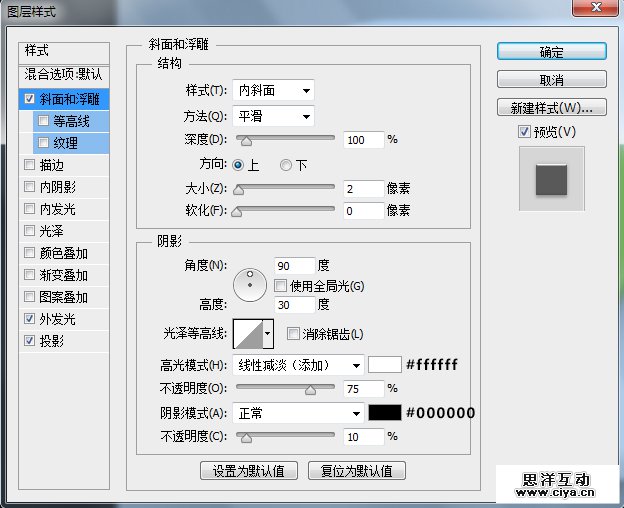Open the 高光模式(H) dropdown
624x508 pixels.
pos(298,365)
